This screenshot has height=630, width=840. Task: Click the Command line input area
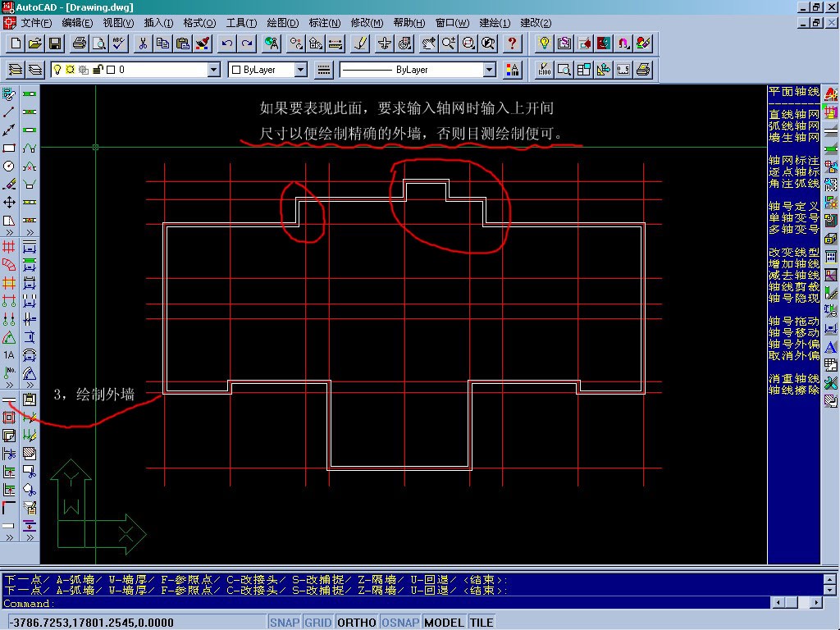(x=386, y=603)
